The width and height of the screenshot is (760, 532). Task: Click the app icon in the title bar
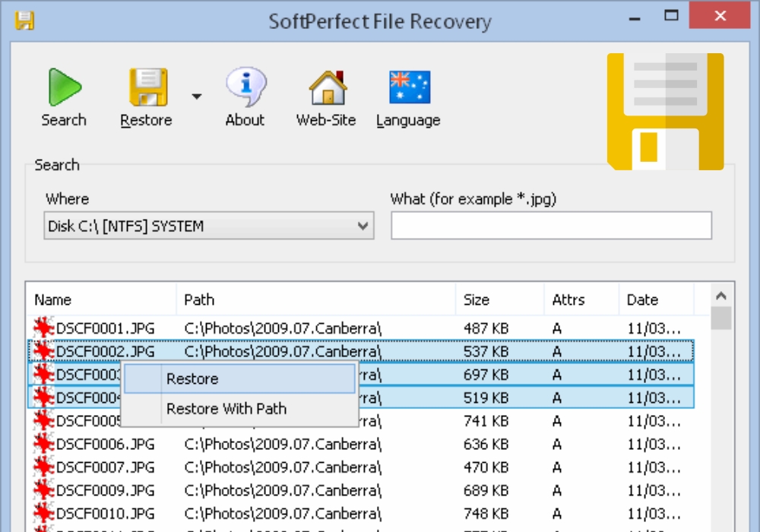(24, 21)
